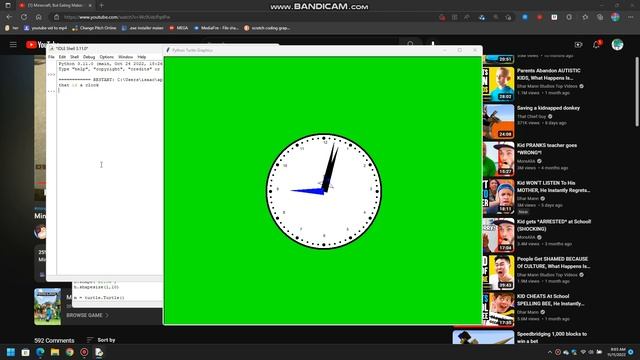Open Kid gets ARRESTED at School video
The height and width of the screenshot is (360, 640).
pyautogui.click(x=554, y=225)
